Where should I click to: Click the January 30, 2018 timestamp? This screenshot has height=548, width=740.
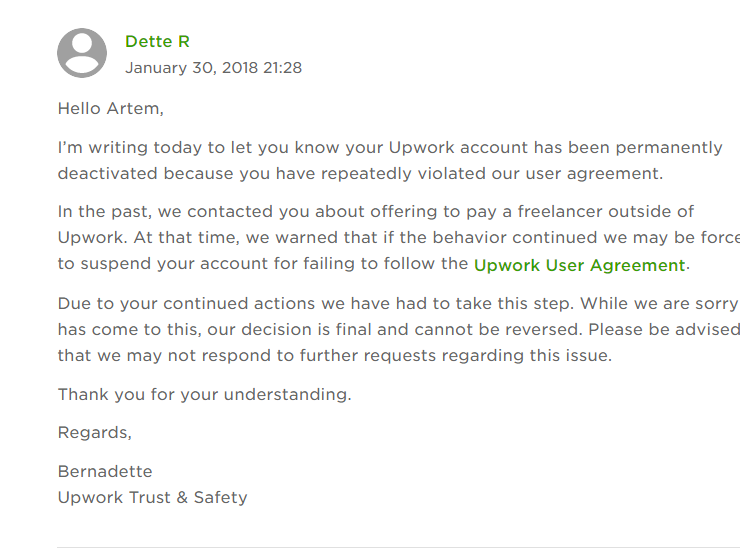(213, 67)
